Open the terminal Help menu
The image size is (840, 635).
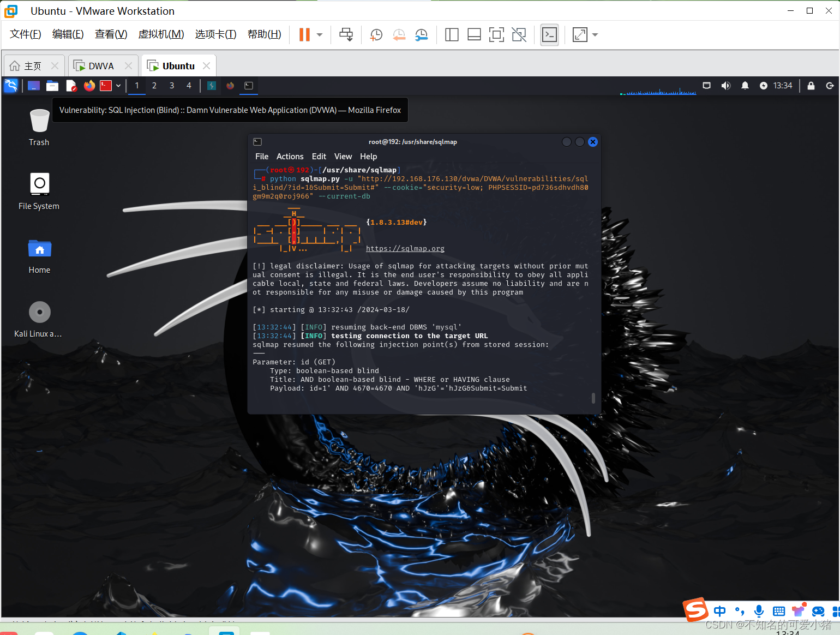368,157
